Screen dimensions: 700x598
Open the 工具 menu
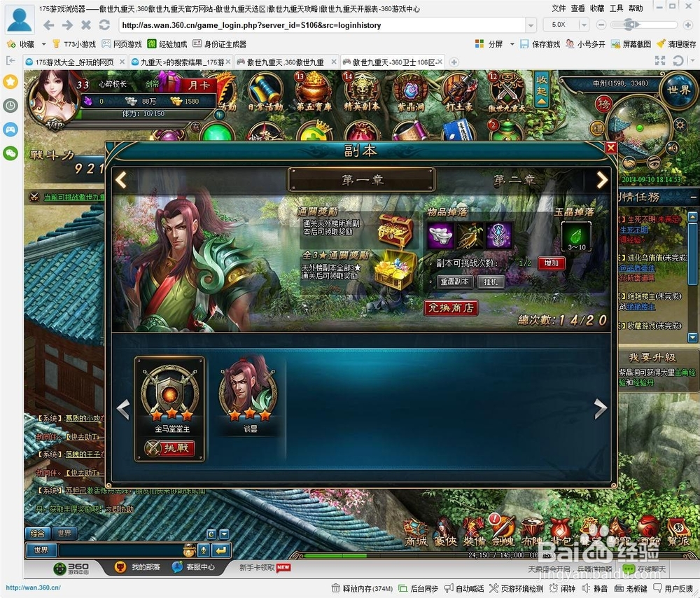click(616, 8)
